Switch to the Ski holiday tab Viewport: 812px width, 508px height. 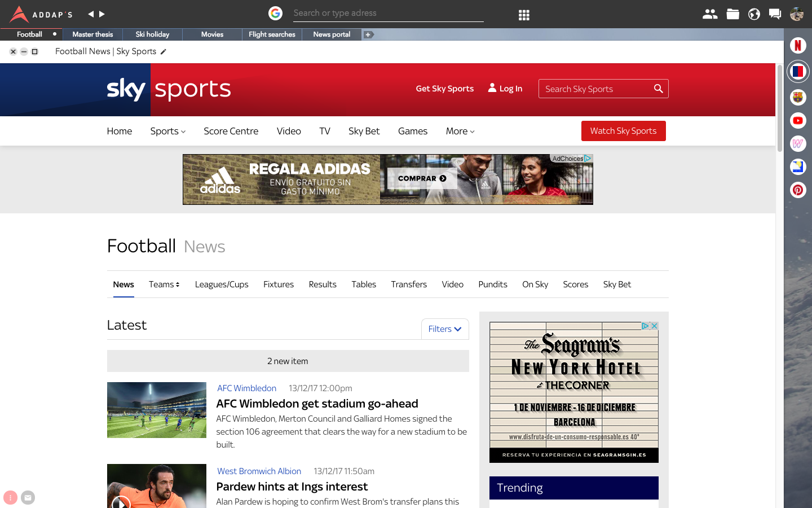(x=152, y=34)
